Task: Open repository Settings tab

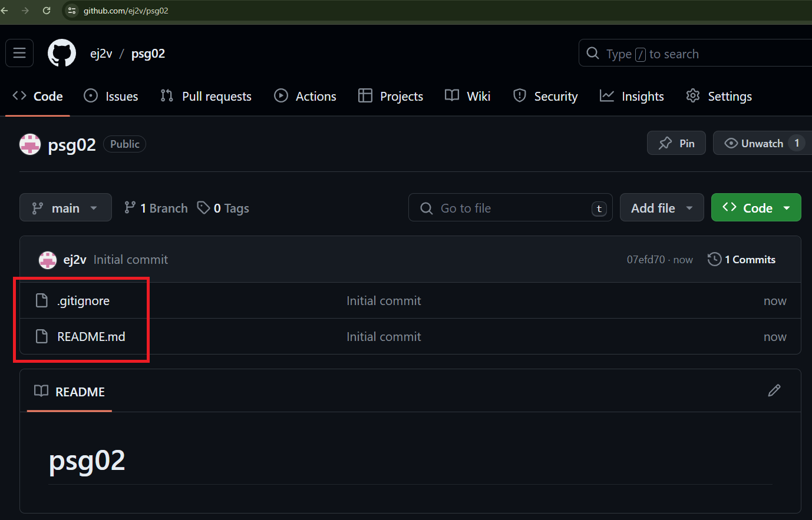Action: click(719, 96)
